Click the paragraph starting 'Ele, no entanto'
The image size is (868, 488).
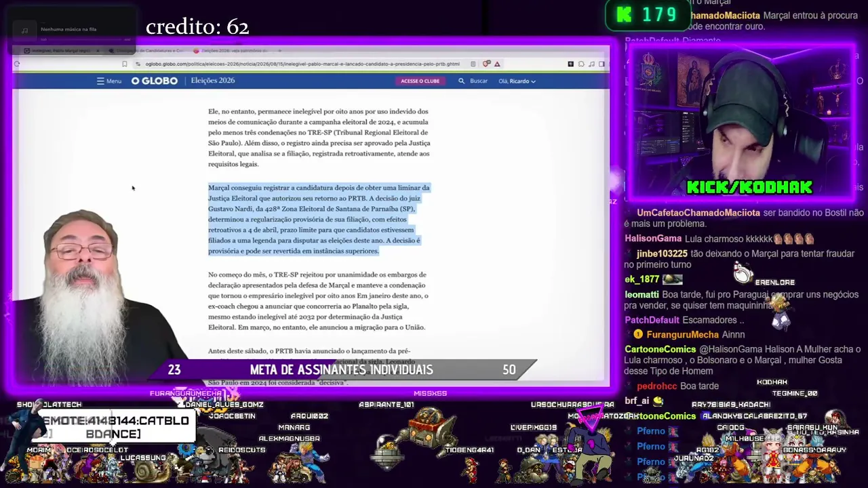[x=319, y=138]
